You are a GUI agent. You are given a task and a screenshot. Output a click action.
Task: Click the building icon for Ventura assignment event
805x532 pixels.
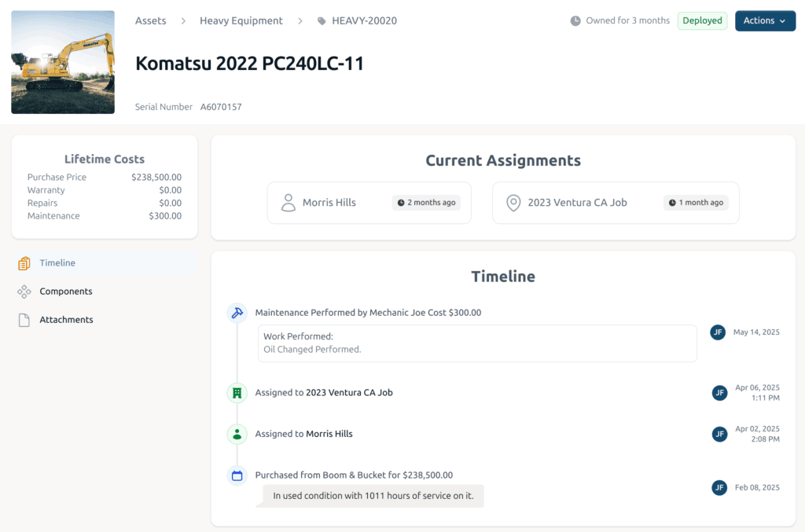coord(237,393)
